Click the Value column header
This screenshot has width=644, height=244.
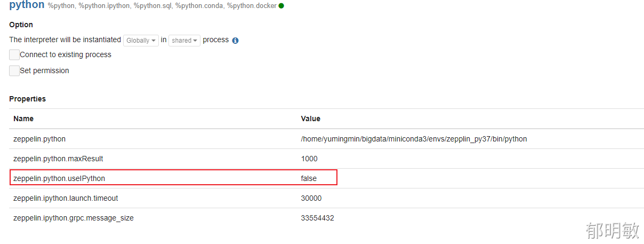(311, 119)
